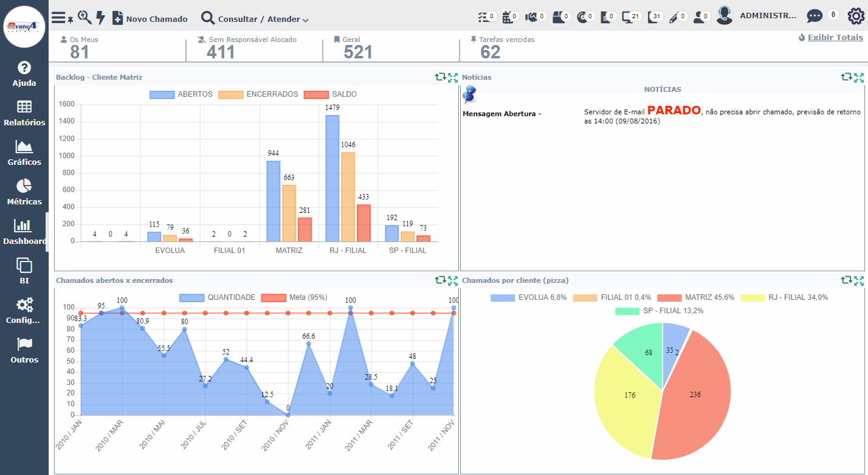Expand the Config... sidebar menu
This screenshot has height=475, width=868.
point(24,311)
